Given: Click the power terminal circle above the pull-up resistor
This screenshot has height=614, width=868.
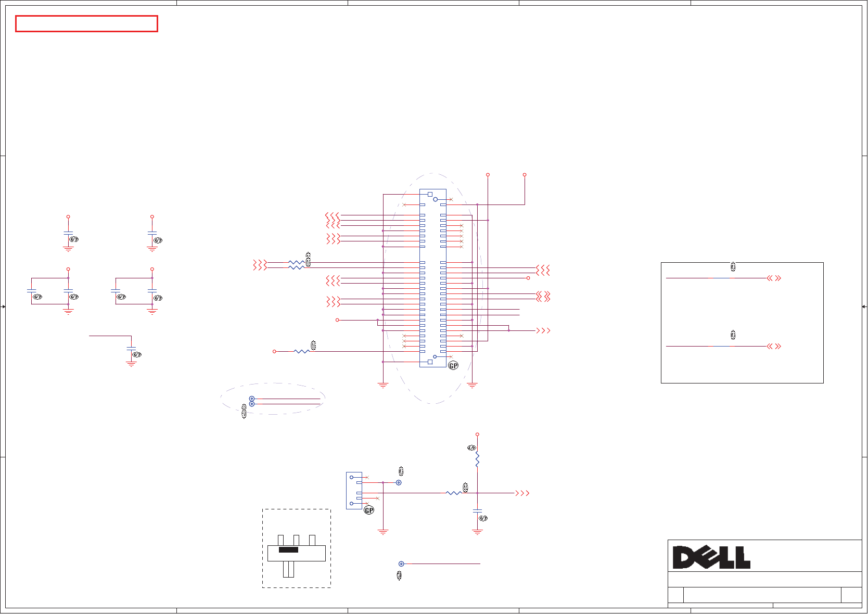Looking at the screenshot, I should coord(477,434).
